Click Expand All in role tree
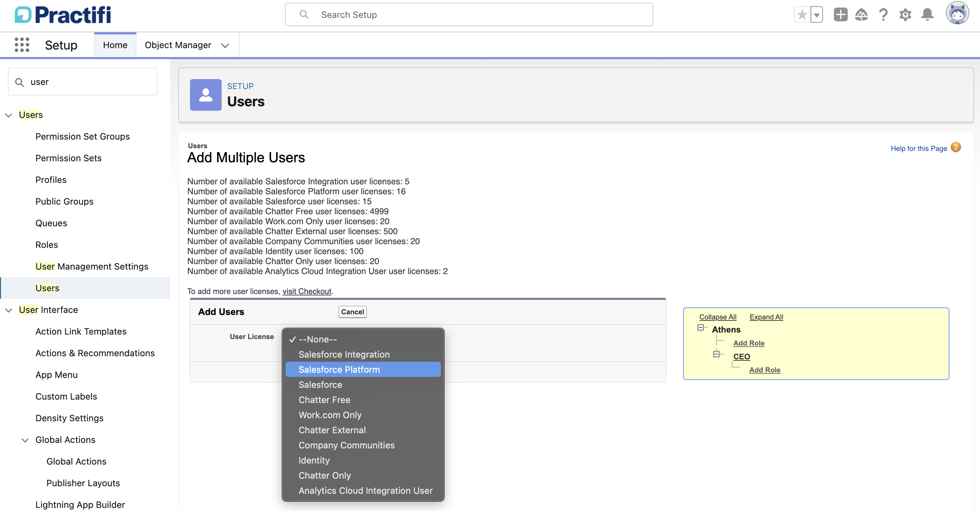Image resolution: width=980 pixels, height=511 pixels. 766,317
